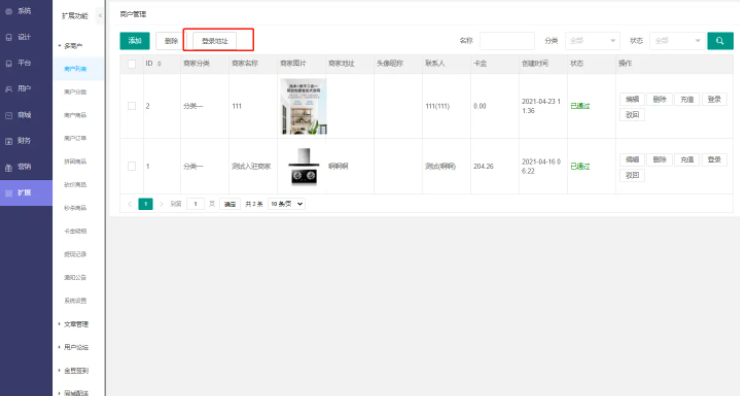Check the row checkbox for ID 2
740x396 pixels.
pos(132,106)
